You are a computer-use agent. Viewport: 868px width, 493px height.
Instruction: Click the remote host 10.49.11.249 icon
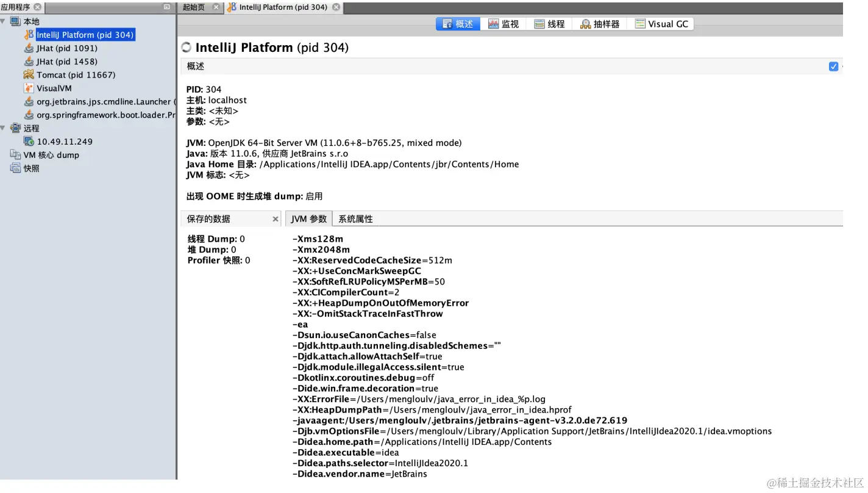(x=29, y=142)
